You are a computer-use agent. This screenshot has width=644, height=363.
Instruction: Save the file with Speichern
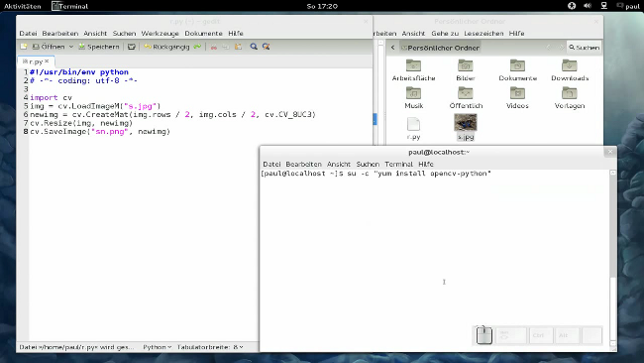(x=98, y=47)
